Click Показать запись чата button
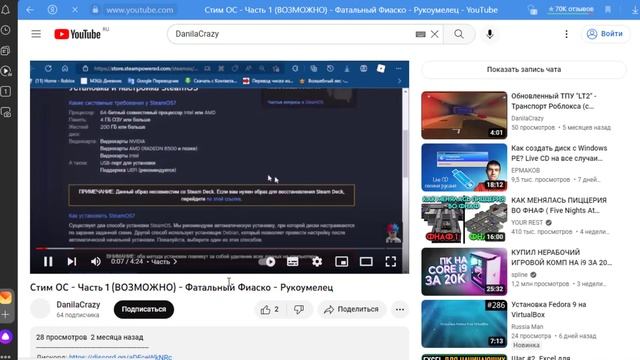The height and width of the screenshot is (360, 640). pos(524,69)
